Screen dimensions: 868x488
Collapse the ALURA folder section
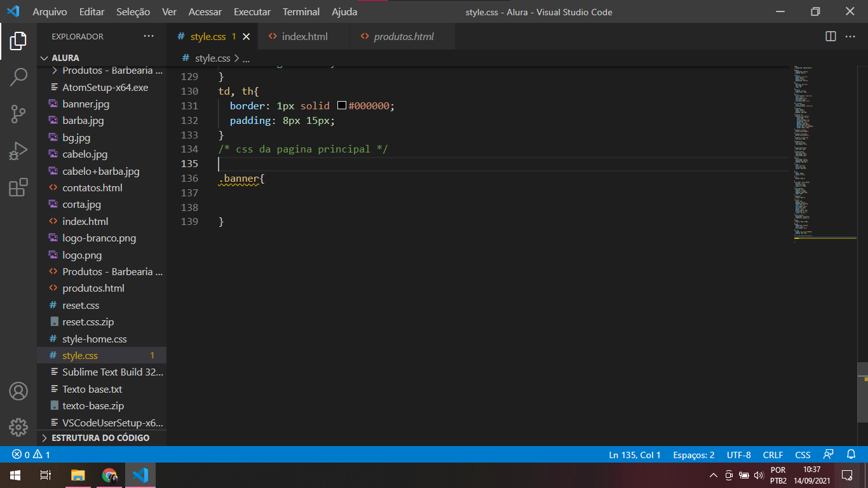point(102,57)
